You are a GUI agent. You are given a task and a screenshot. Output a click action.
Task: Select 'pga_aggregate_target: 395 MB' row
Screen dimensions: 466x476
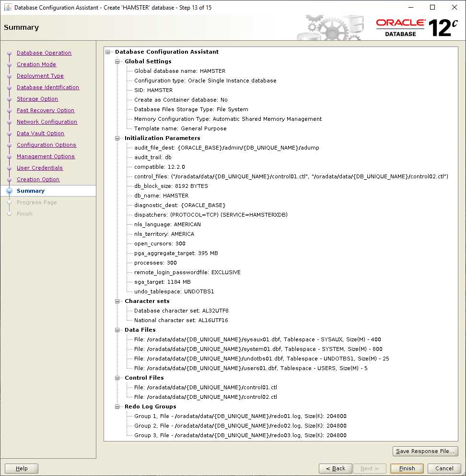(176, 253)
